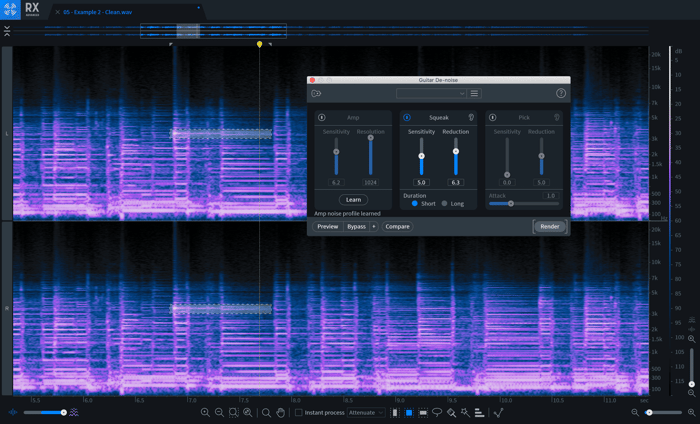Click the spectrogram view icon beside opacity slider

pyautogui.click(x=74, y=412)
